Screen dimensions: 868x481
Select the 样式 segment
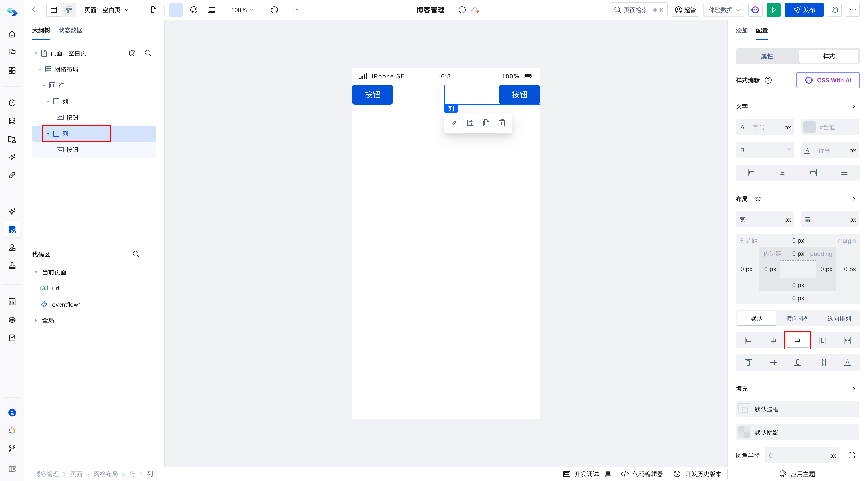point(829,56)
